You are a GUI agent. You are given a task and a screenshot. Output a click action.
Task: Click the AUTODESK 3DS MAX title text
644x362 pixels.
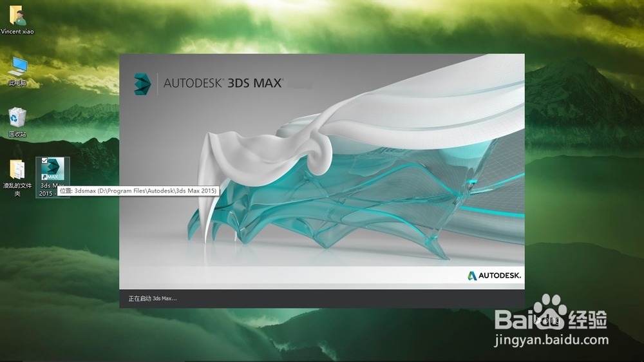pos(223,83)
